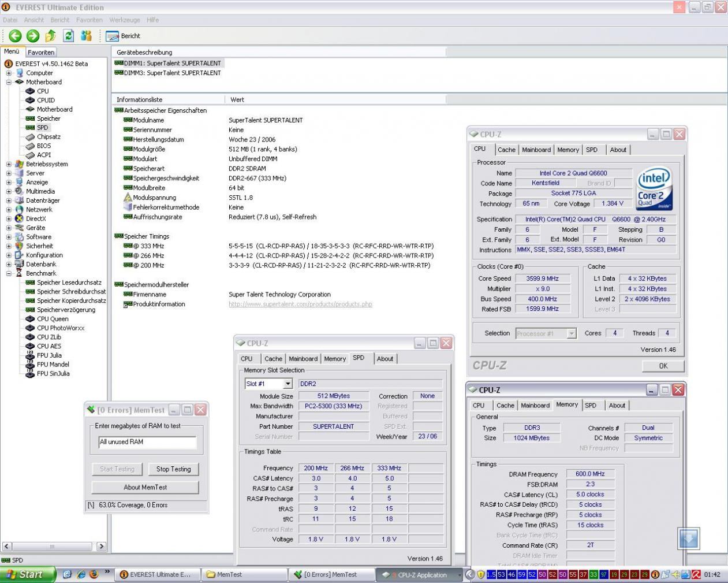Click right arrow of sidebar horizontal scrollbar
This screenshot has height=583, width=728.
click(x=101, y=546)
